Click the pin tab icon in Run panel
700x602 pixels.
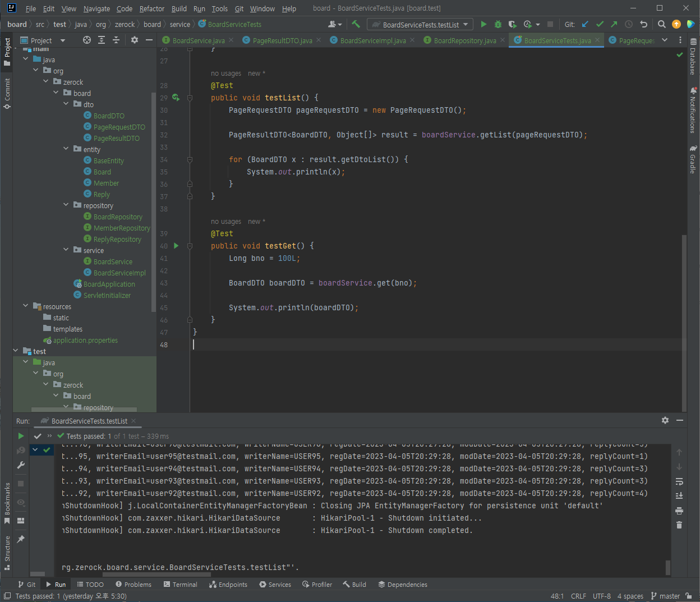[21, 539]
